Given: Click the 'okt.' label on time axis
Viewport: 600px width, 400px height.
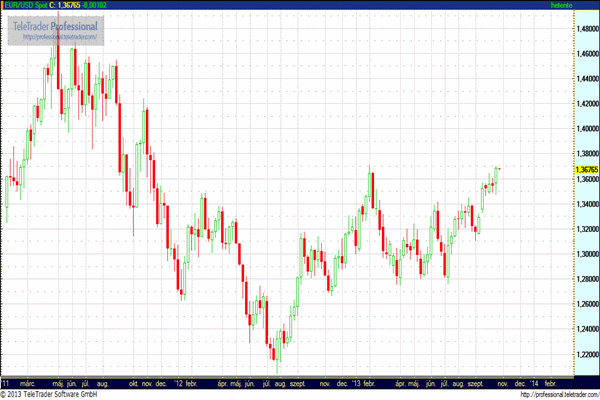Looking at the screenshot, I should pos(131,382).
